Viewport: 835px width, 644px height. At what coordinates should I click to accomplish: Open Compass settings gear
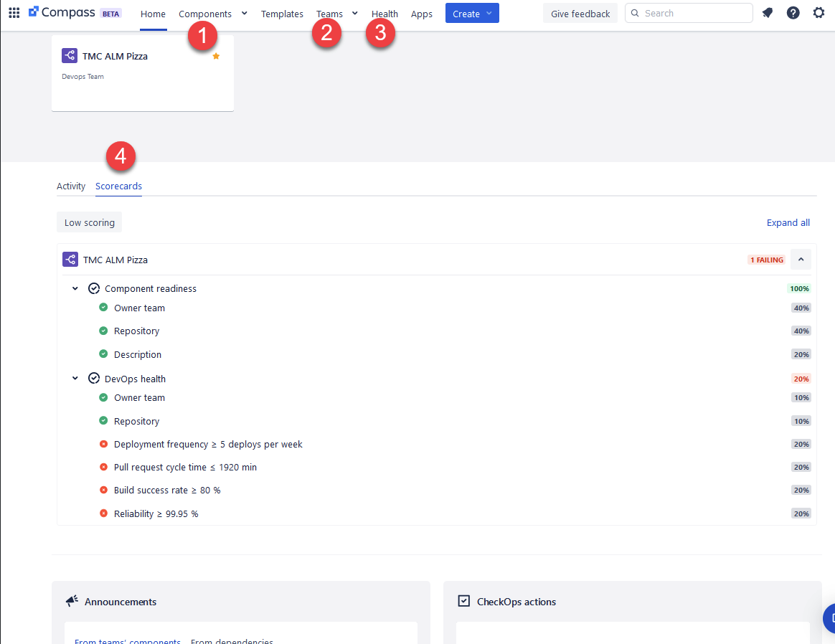819,12
